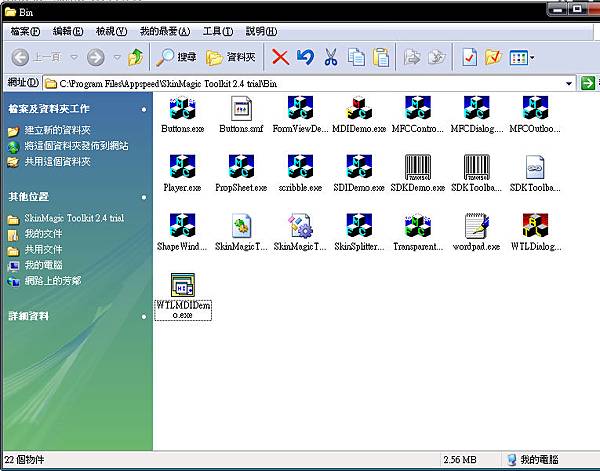Click the Cut scissors toolbar icon
Screen dimensions: 600x471
[330, 57]
